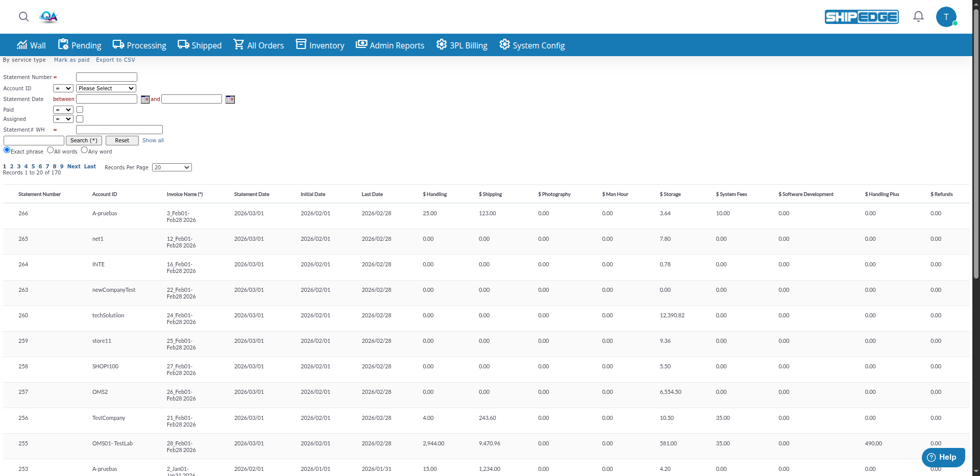The image size is (980, 476).
Task: Click the Help question mark icon
Action: [x=932, y=457]
